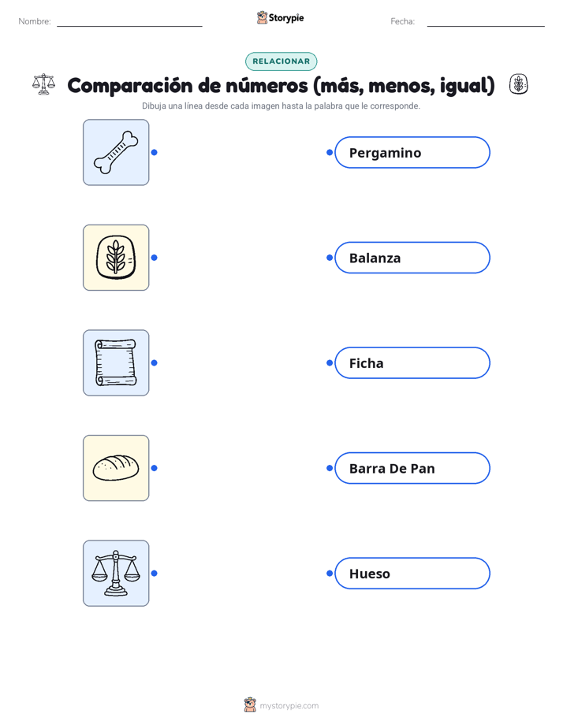Choose the Barra De Pan word box

[x=412, y=468]
